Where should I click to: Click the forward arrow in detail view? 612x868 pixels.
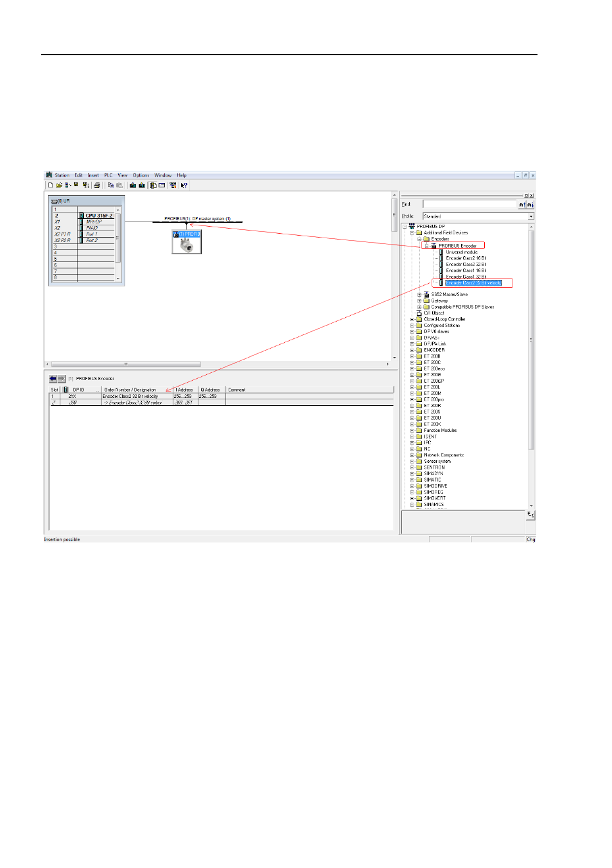62,379
